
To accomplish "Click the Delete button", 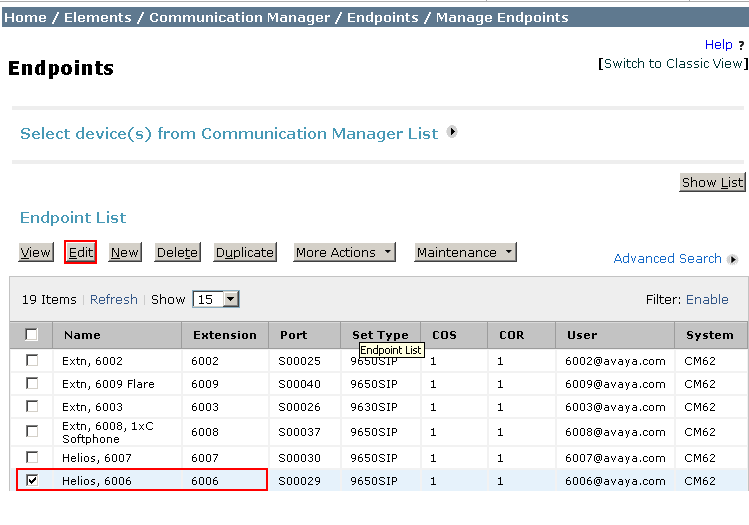I will click(x=177, y=253).
